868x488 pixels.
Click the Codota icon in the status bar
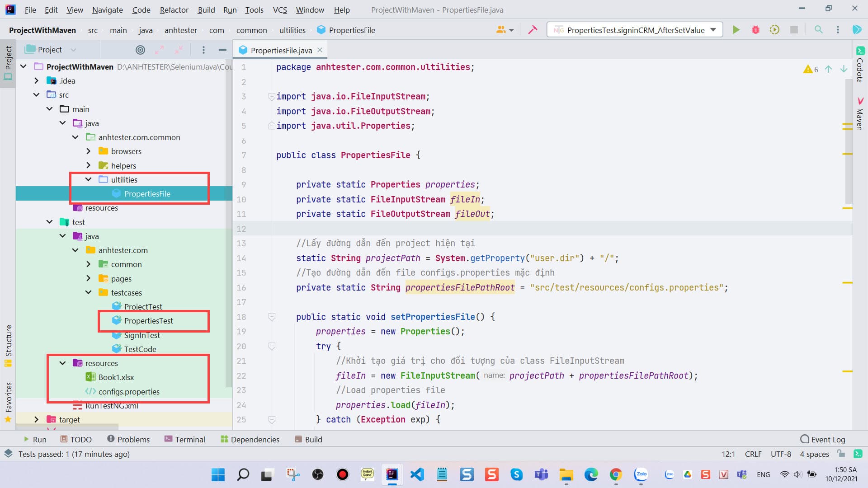click(x=858, y=454)
